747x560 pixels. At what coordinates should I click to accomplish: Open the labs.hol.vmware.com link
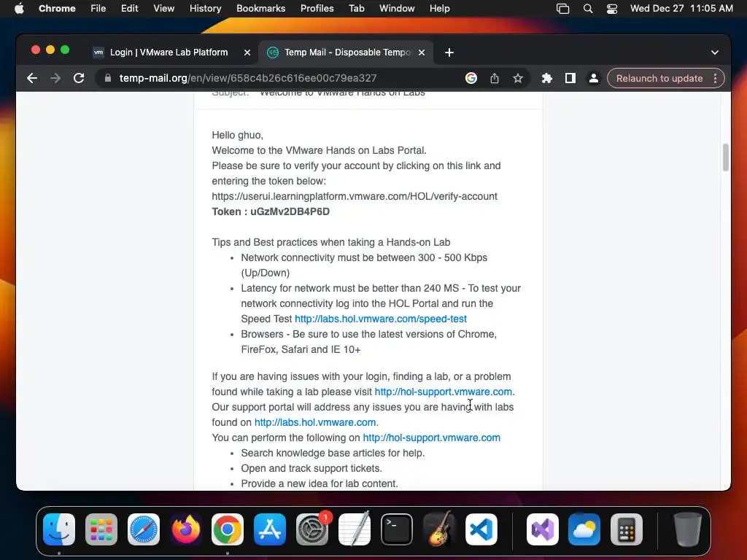click(x=315, y=422)
